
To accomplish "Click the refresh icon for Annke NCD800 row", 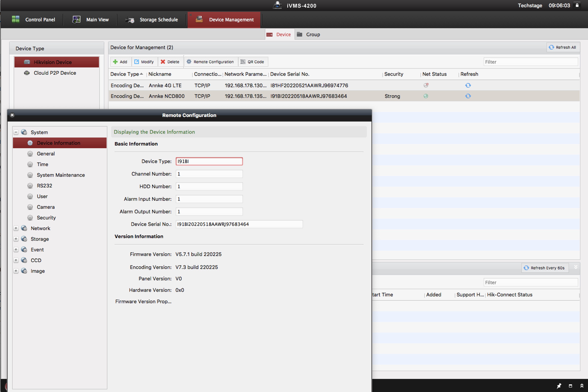I will coord(468,96).
